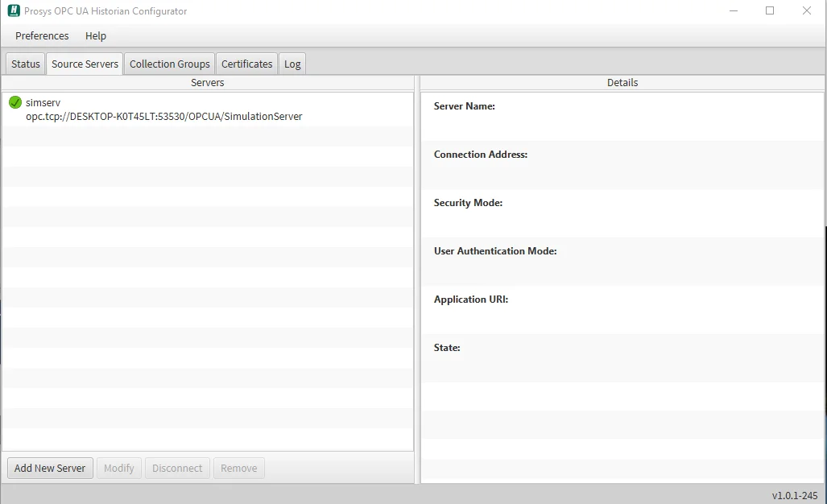Click the Servers panel header

208,83
